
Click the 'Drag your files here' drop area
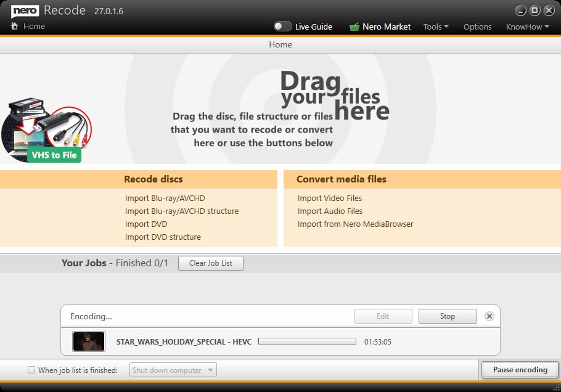pyautogui.click(x=280, y=109)
